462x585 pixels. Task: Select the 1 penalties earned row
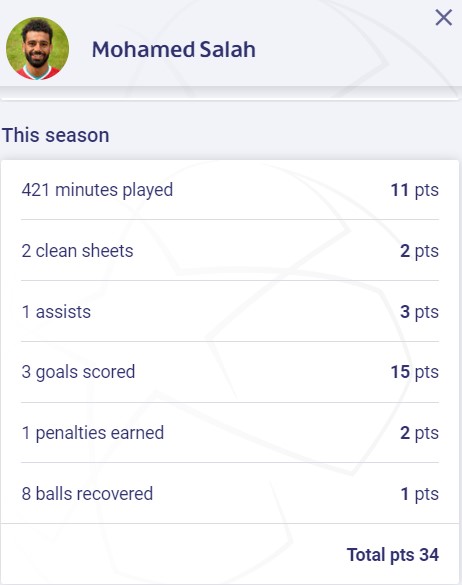(x=230, y=433)
